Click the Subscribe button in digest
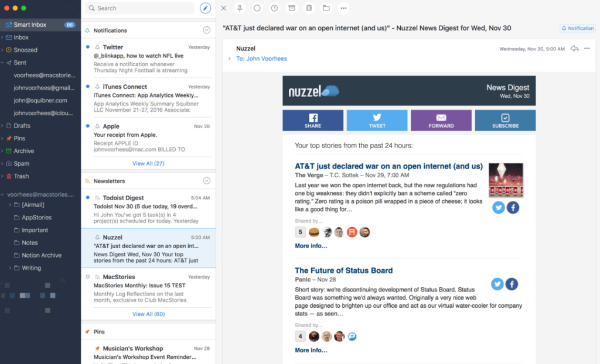 [505, 121]
